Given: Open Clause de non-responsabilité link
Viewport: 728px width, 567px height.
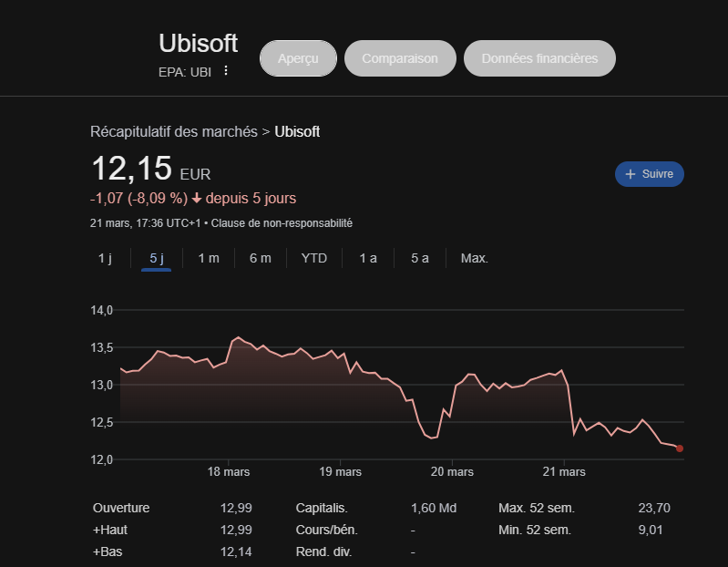Looking at the screenshot, I should coord(282,223).
